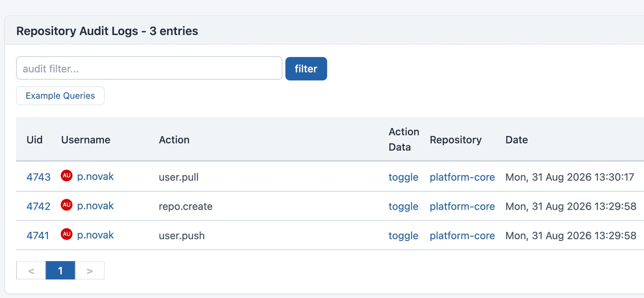
Task: Click the Date column header
Action: pos(517,139)
